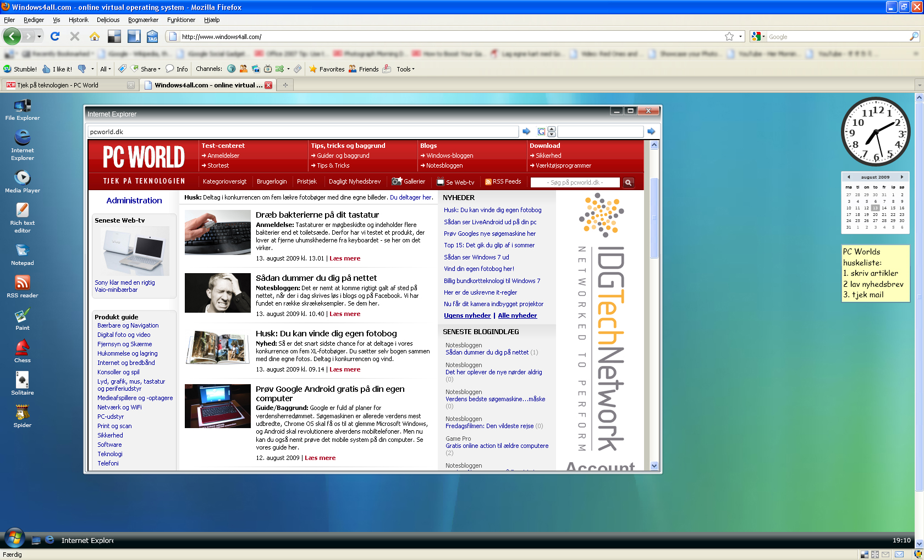
Task: Open the All topics dropdown
Action: [105, 69]
